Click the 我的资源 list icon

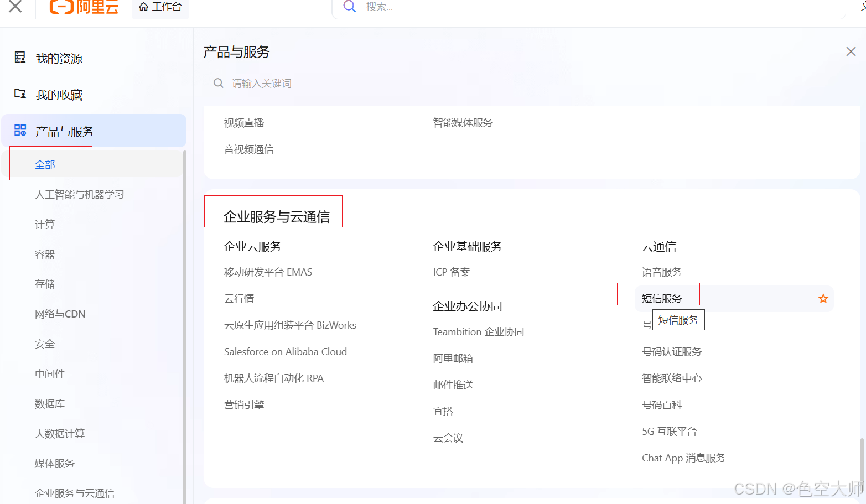(x=20, y=58)
